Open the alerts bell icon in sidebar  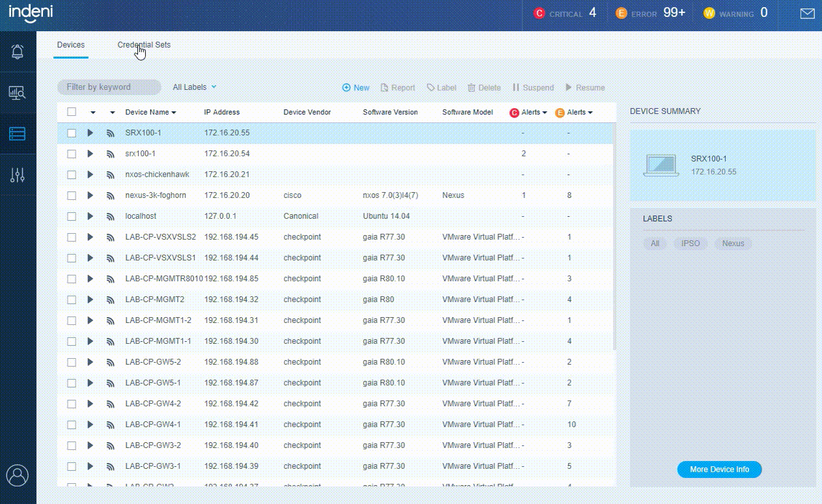pyautogui.click(x=18, y=51)
